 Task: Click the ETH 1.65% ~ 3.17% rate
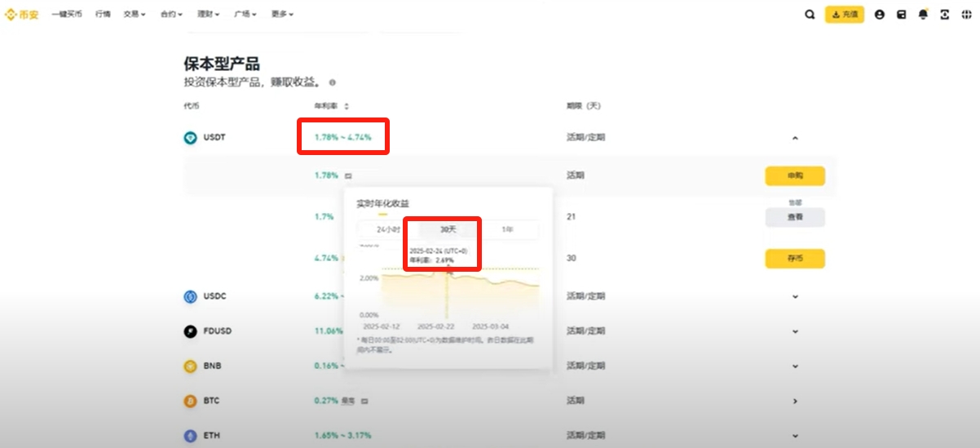pyautogui.click(x=343, y=436)
